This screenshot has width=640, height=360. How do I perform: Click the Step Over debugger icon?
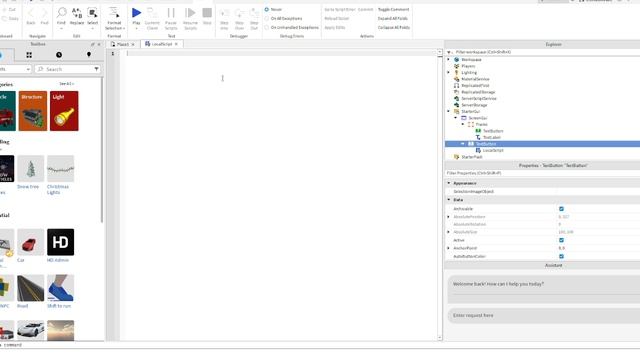[239, 14]
